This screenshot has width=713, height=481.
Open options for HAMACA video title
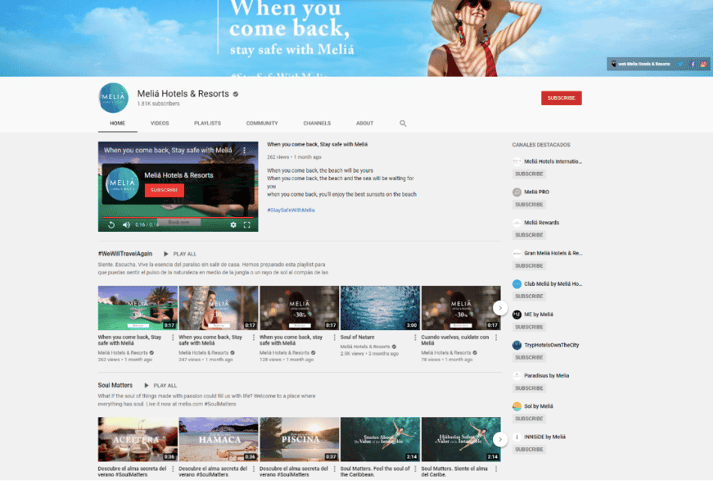click(254, 469)
